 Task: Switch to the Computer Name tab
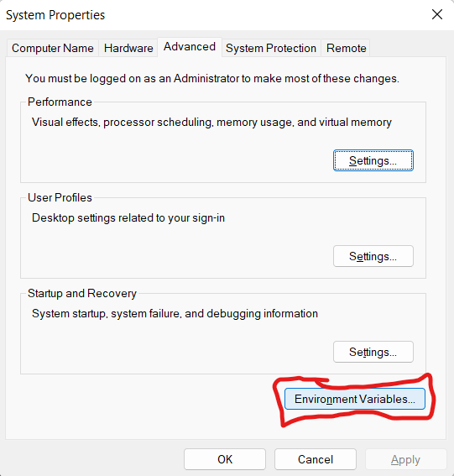53,48
